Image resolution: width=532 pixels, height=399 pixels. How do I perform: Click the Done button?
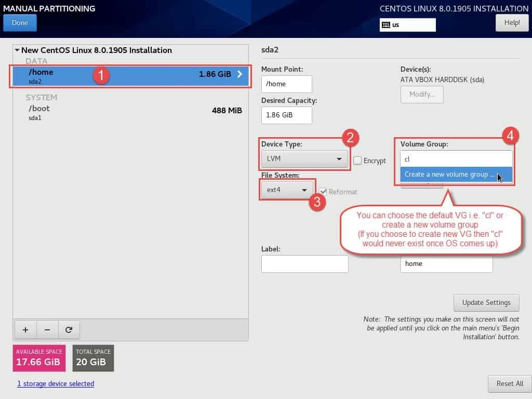20,22
